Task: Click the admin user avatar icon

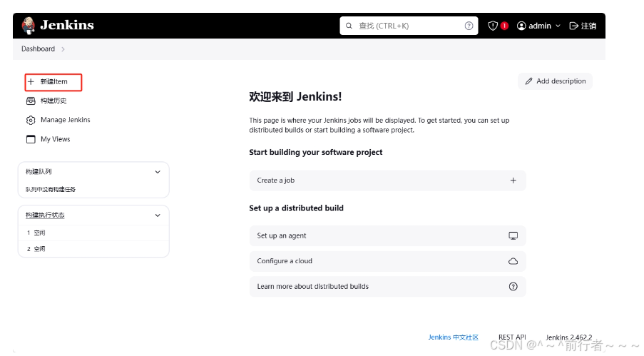Action: [521, 26]
